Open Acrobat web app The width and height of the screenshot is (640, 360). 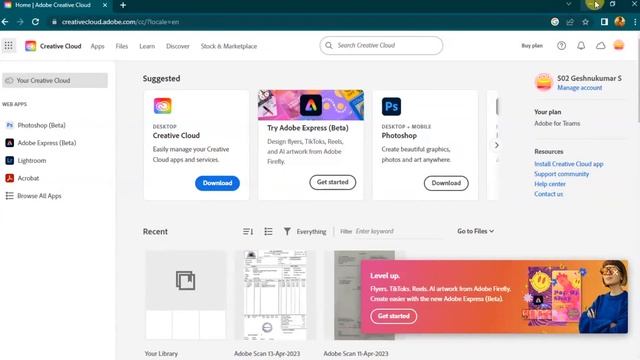[22, 178]
